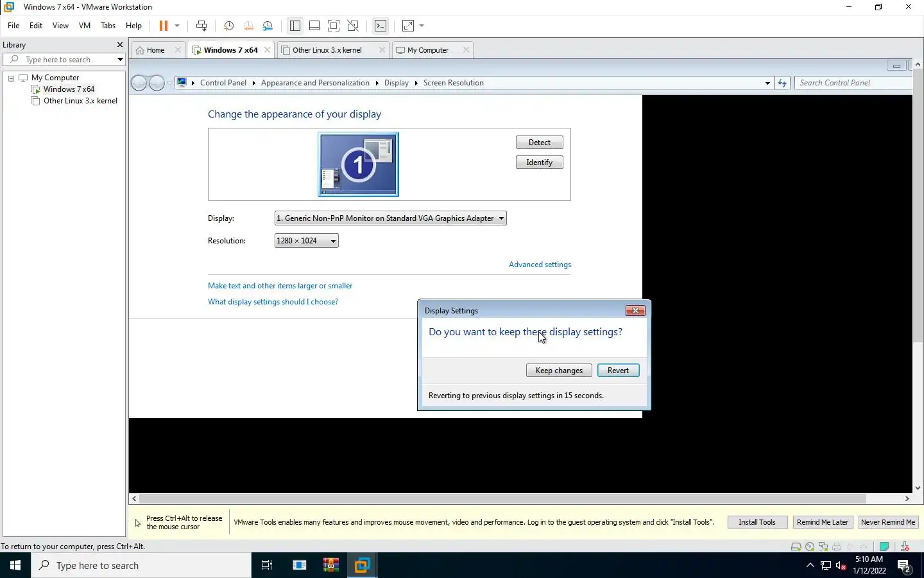Open the Display dropdown
Screen dimensions: 924x578
pos(390,218)
